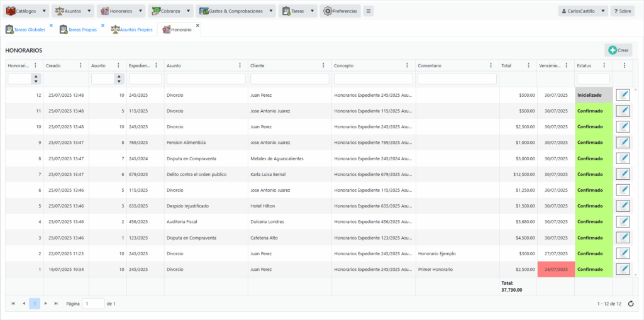
Task: Open column options for Cliente header
Action: pos(324,65)
